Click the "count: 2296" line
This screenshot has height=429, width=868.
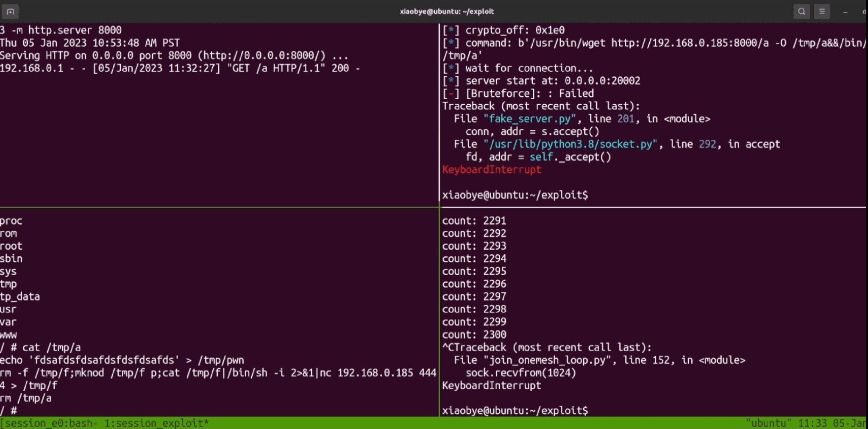click(474, 284)
